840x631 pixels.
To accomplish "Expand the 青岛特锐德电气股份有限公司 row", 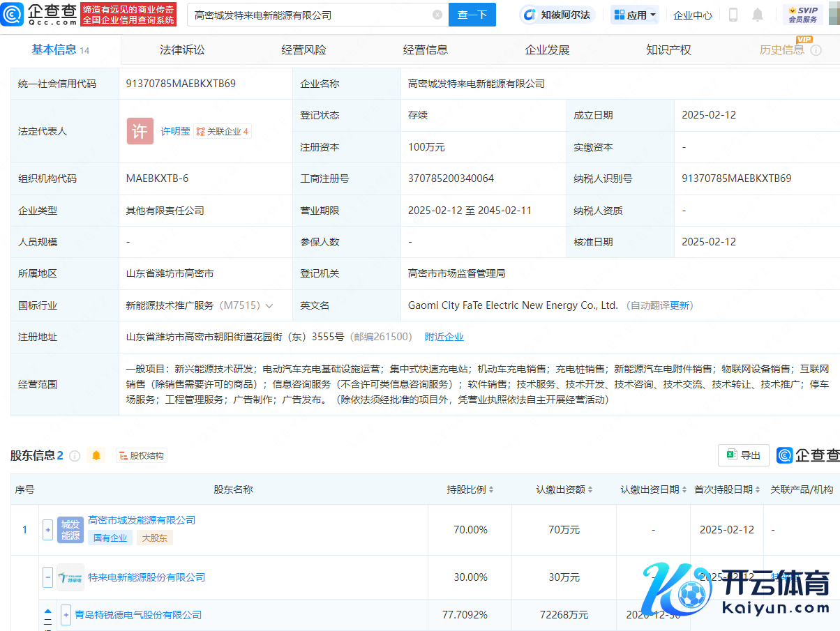I will click(x=66, y=615).
